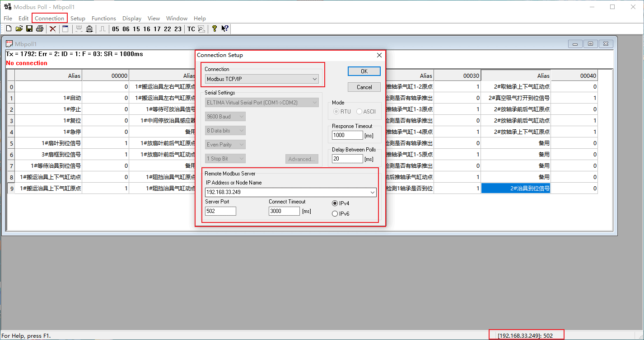The height and width of the screenshot is (340, 644).
Task: Click the Print toolbar icon
Action: point(40,29)
